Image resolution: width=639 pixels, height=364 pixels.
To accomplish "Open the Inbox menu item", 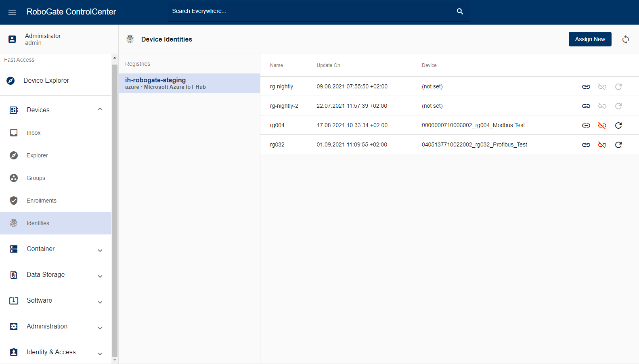I will (56, 133).
